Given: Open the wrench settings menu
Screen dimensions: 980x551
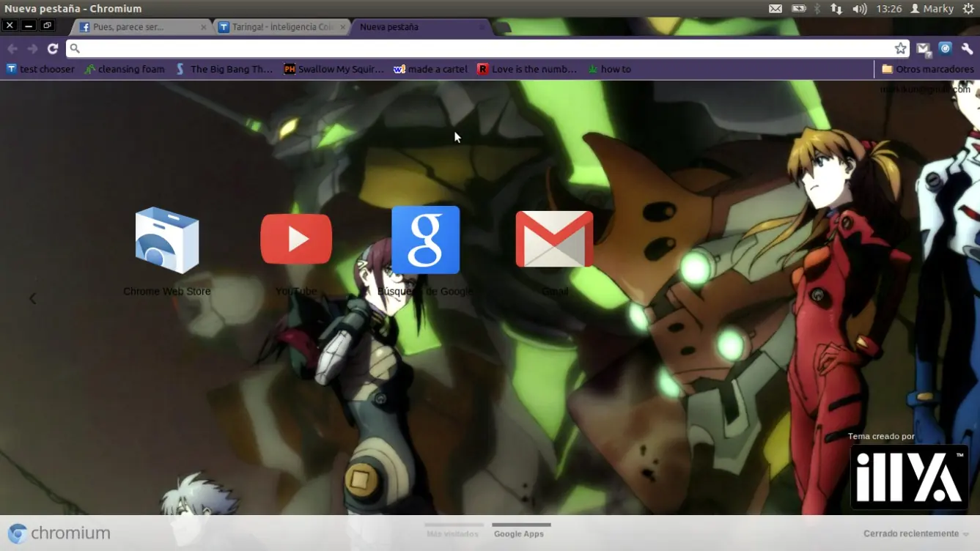Looking at the screenshot, I should click(x=968, y=48).
